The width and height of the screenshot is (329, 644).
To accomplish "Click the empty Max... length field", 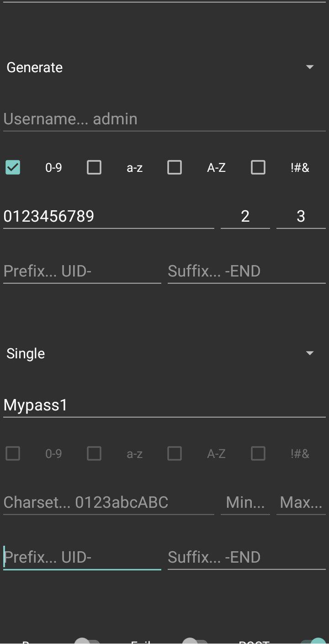I will click(301, 503).
